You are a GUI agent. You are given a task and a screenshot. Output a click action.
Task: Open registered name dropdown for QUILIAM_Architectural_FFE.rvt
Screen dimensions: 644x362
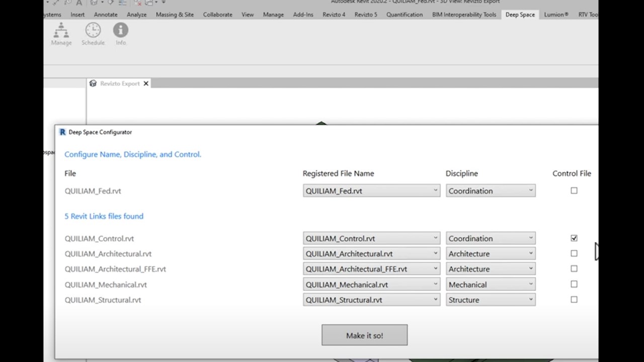[x=371, y=269]
